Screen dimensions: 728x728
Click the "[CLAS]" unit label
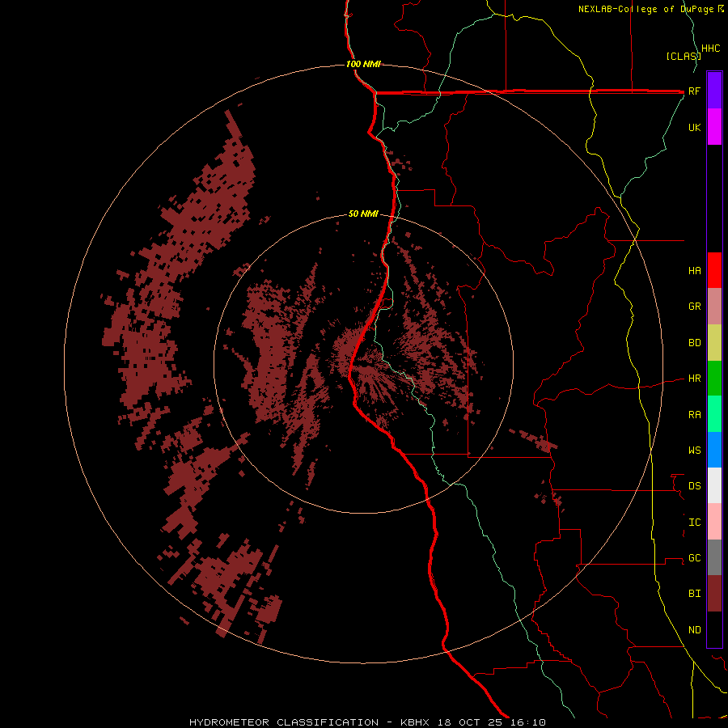point(683,56)
